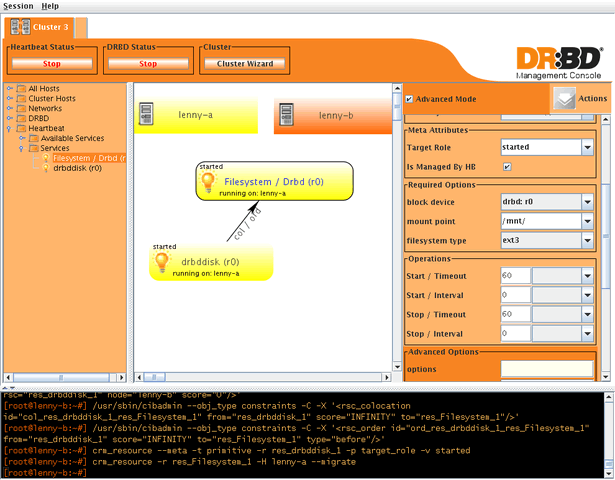Select drbddisk (r0) graph node
615x480 pixels.
pos(211,262)
